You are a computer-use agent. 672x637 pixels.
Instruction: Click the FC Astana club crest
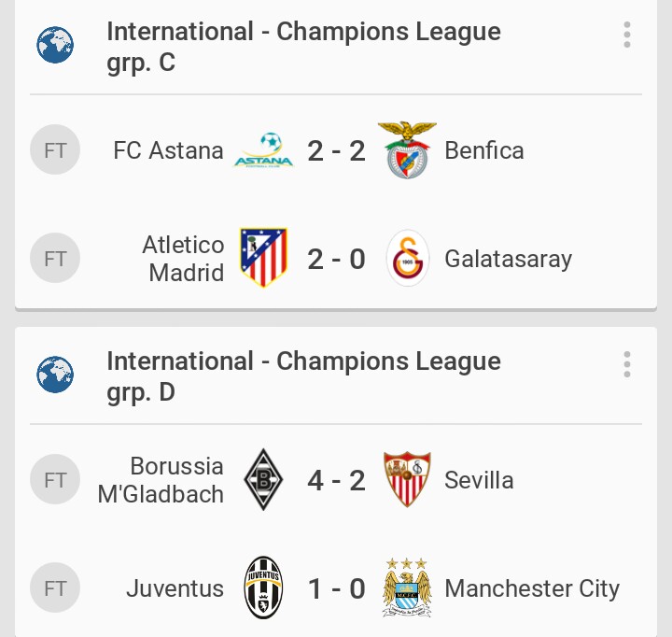click(x=263, y=150)
